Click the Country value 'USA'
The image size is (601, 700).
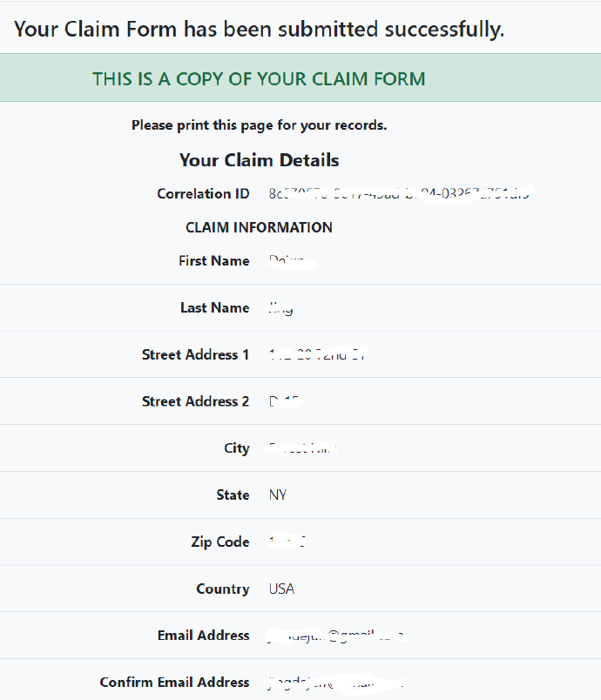[281, 589]
